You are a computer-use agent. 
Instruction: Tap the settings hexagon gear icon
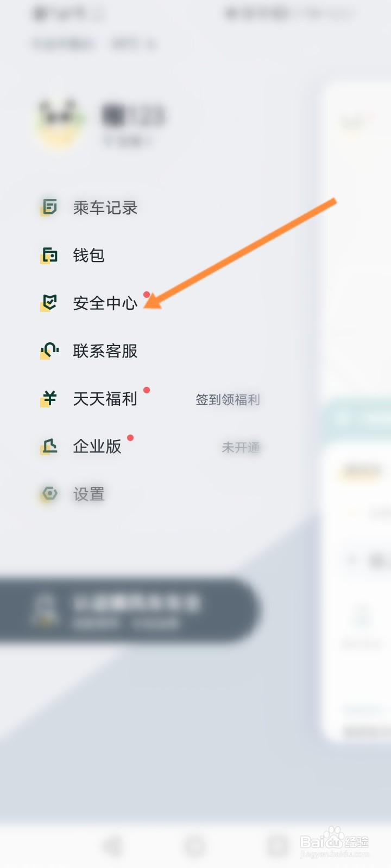pyautogui.click(x=49, y=494)
